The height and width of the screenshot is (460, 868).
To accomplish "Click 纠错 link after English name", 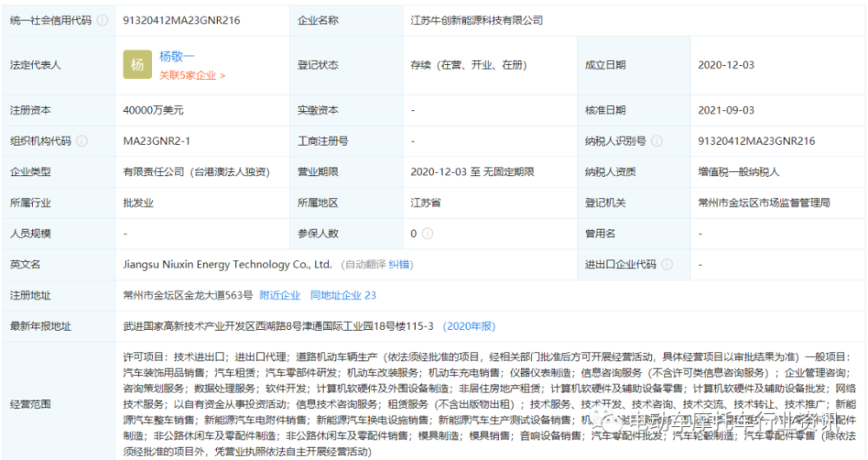I will click(x=398, y=265).
